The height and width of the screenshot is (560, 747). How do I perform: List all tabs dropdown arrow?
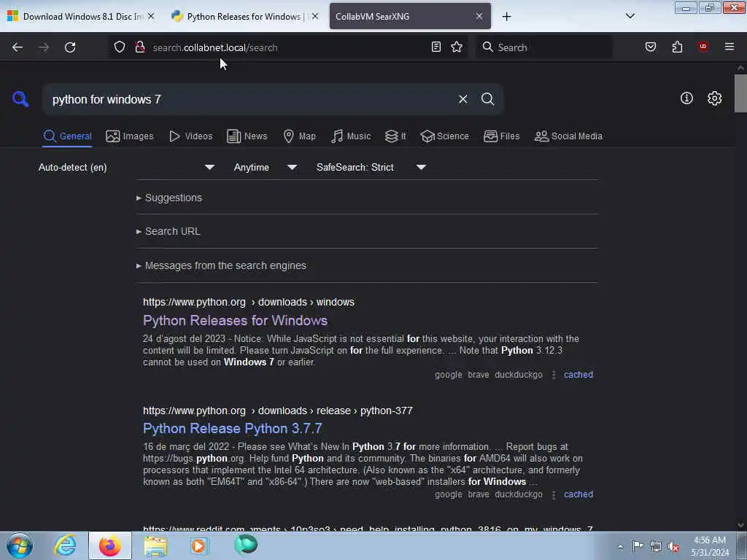pos(630,16)
